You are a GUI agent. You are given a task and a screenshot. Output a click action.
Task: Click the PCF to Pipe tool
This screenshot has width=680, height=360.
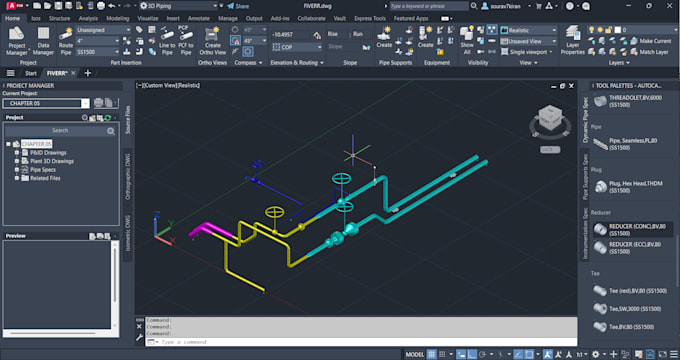(x=186, y=40)
